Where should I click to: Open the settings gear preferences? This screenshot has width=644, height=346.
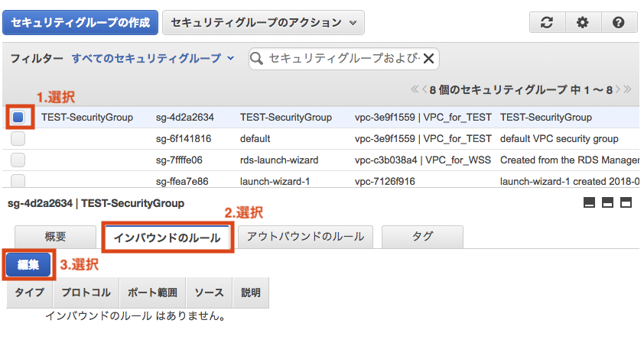click(x=583, y=22)
